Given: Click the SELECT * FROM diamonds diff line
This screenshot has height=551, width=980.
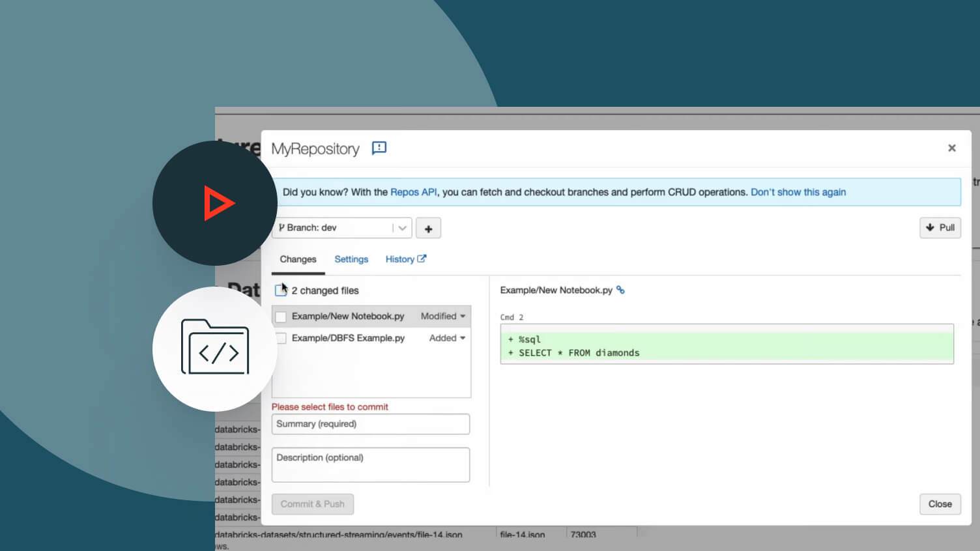Looking at the screenshot, I should pos(727,353).
